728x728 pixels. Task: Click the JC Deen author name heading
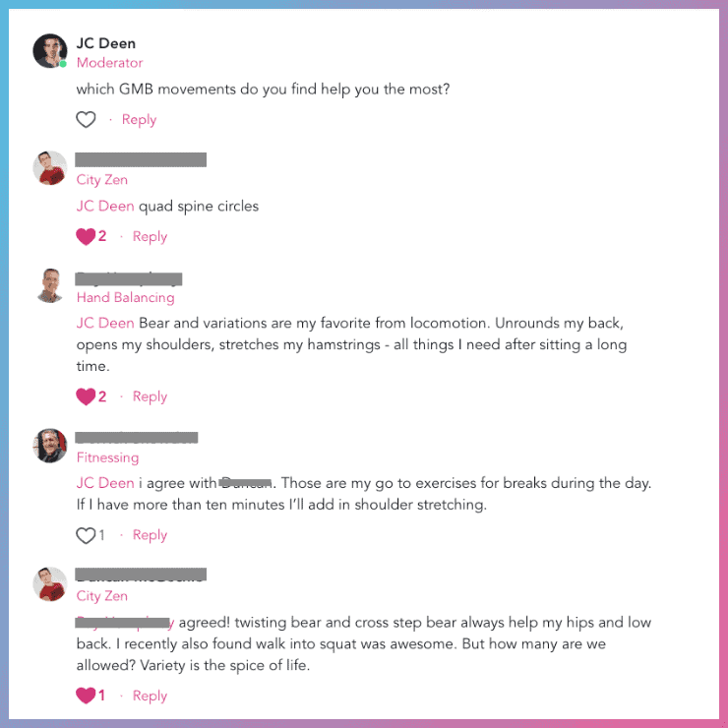[x=106, y=43]
